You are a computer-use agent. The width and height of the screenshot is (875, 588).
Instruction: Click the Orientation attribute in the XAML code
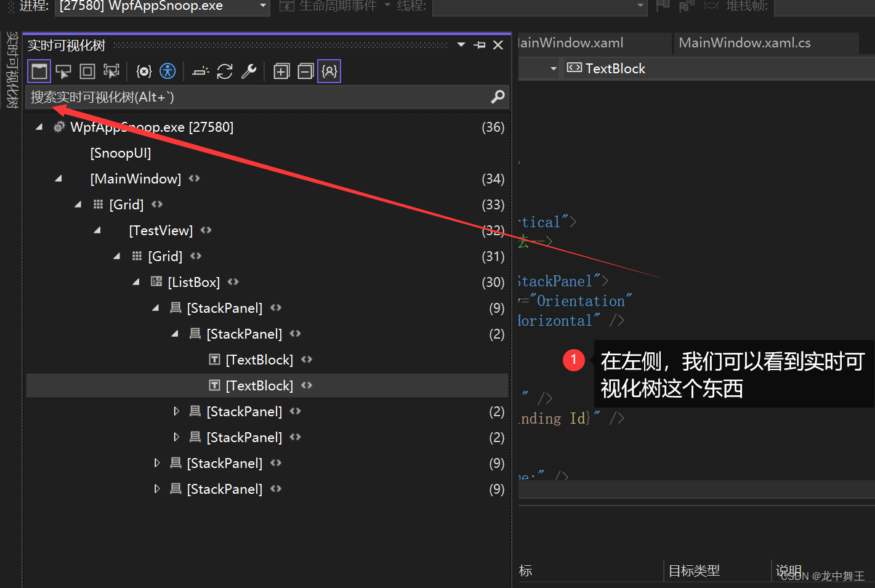581,301
